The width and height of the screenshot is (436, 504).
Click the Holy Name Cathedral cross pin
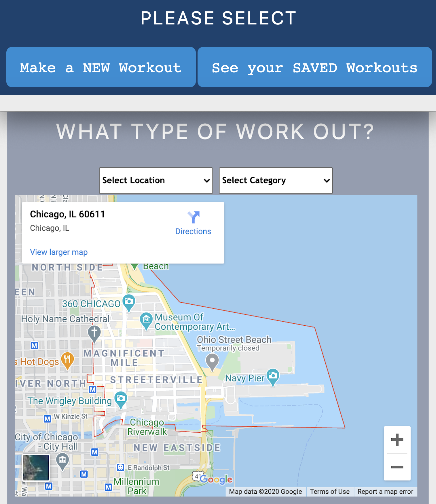(94, 334)
